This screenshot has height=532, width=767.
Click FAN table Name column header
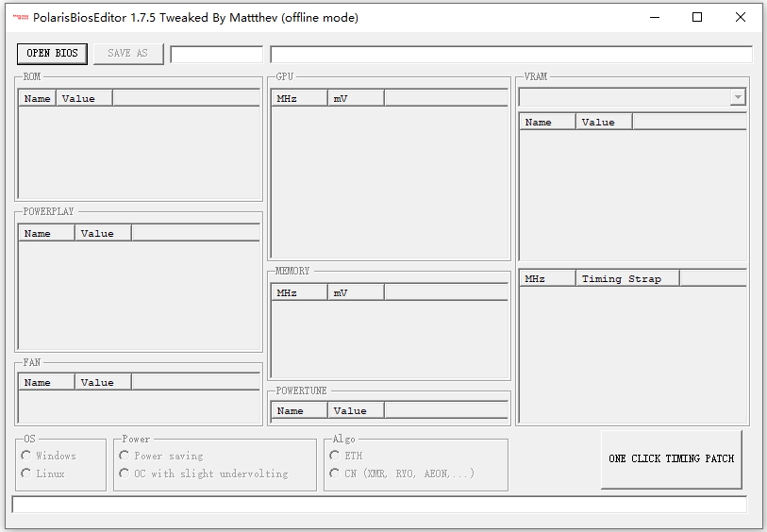tap(47, 382)
